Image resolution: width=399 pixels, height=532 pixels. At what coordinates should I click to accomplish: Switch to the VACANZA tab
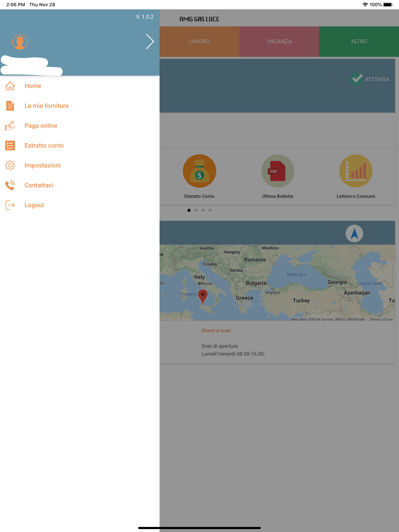pos(279,42)
